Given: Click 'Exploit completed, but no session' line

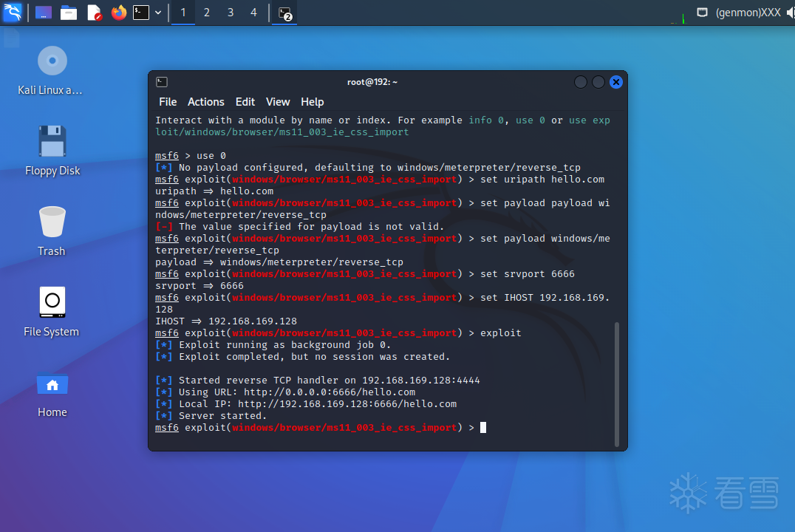Looking at the screenshot, I should coord(303,357).
